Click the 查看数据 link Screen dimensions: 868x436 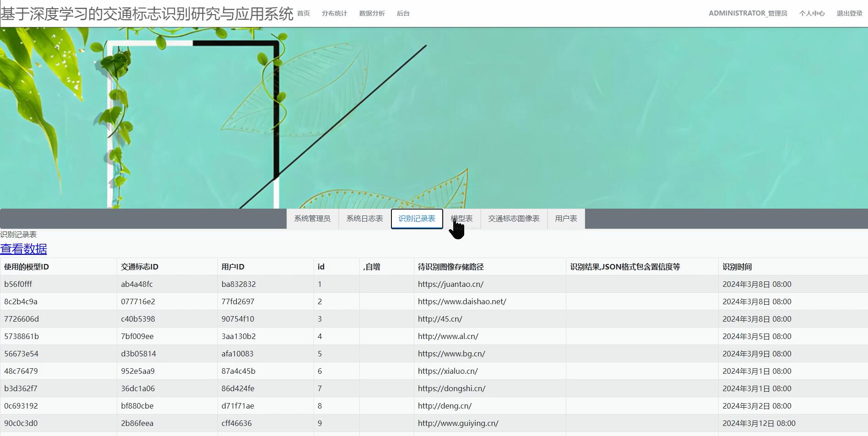[24, 249]
